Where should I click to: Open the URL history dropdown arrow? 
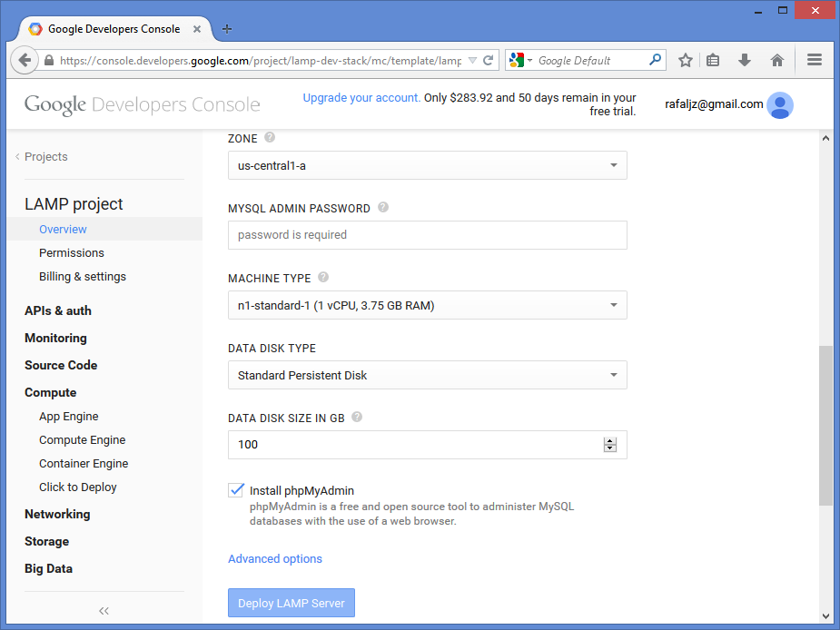(472, 61)
